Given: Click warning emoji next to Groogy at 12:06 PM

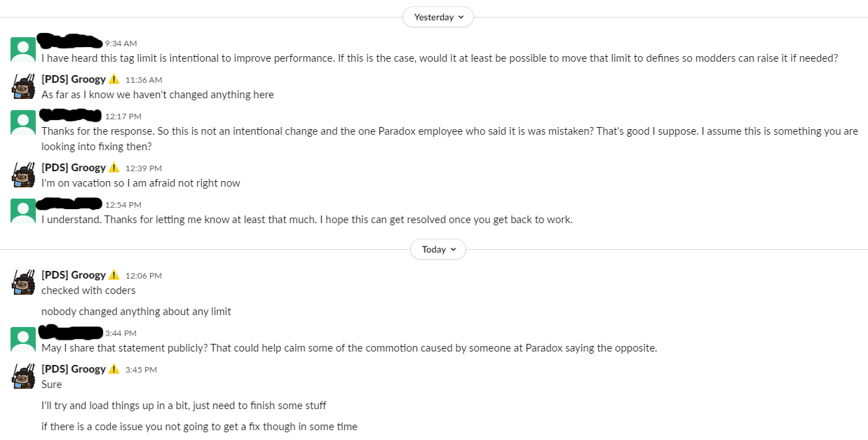Looking at the screenshot, I should [x=114, y=275].
